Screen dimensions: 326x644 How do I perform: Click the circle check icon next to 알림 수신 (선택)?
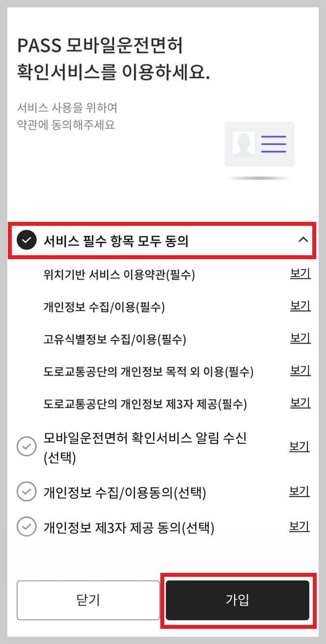coord(27,447)
